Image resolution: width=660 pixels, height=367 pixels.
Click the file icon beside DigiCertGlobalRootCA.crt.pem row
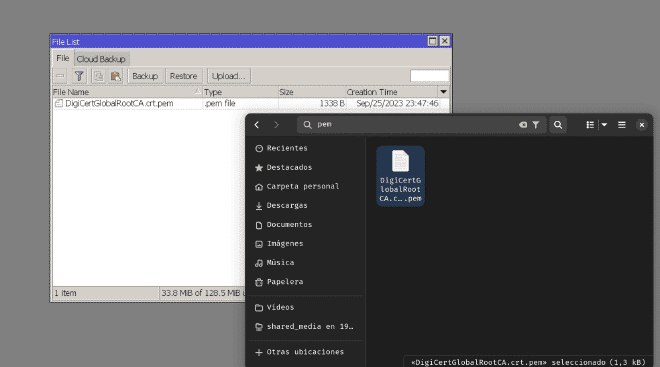[59, 104]
